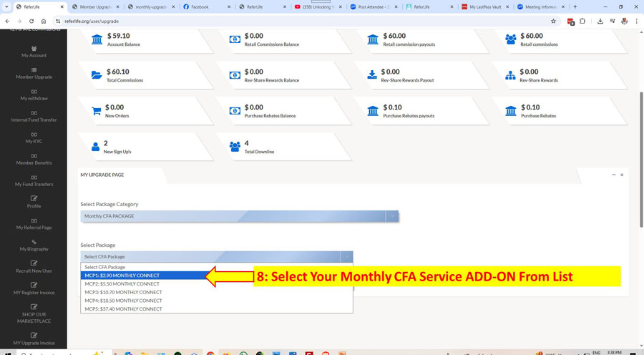Viewport: 644px width, 355px height.
Task: Bookmark page with star icon
Action: coord(553,21)
